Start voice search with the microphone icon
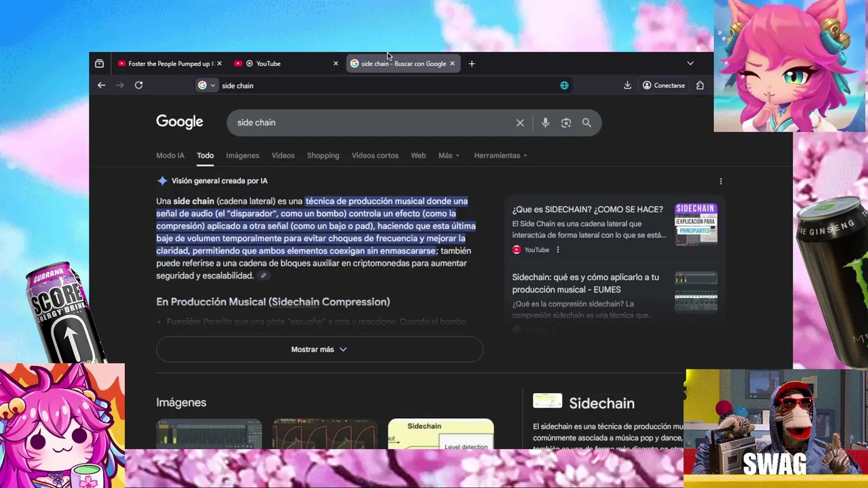The image size is (868, 488). click(545, 123)
